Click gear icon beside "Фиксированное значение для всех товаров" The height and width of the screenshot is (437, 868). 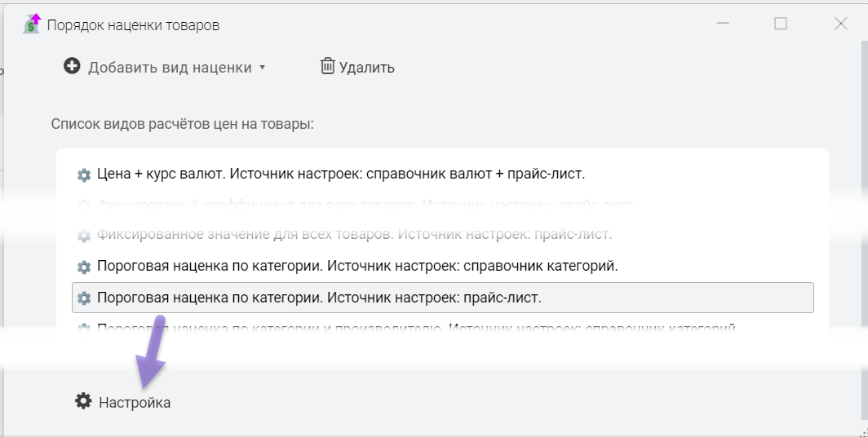(x=83, y=236)
